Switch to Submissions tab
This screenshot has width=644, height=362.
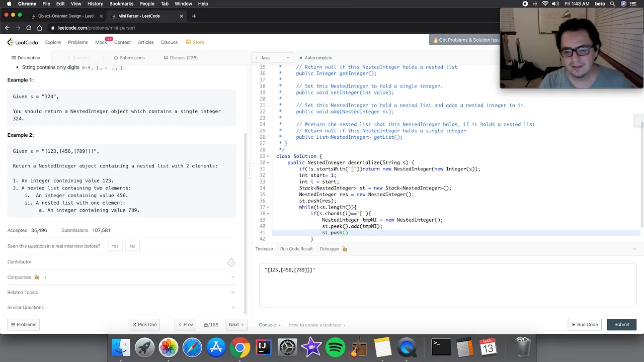(129, 58)
